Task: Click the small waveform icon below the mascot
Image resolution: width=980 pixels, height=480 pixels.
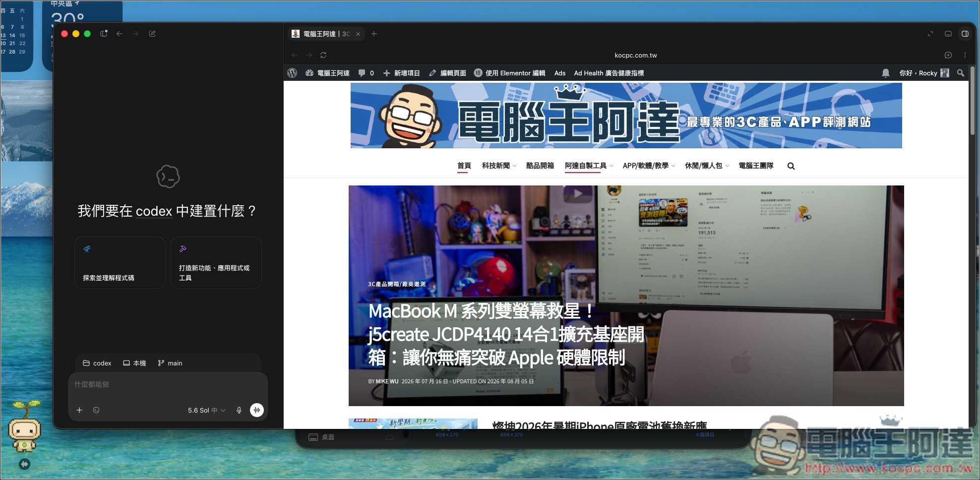Action: (25, 464)
